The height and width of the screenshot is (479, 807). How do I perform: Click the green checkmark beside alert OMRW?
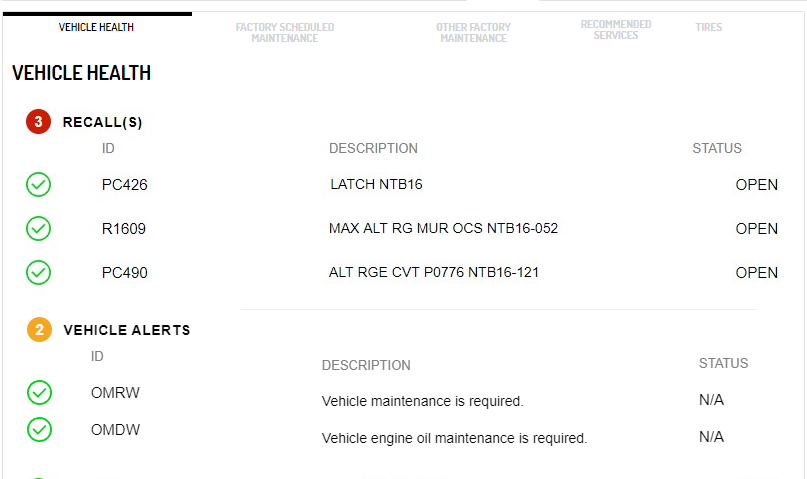39,393
